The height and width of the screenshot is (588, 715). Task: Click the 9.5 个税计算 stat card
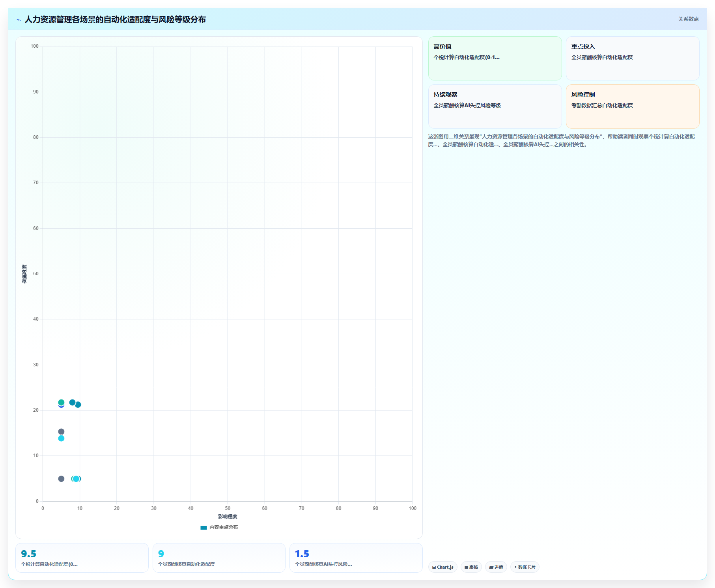tap(82, 558)
